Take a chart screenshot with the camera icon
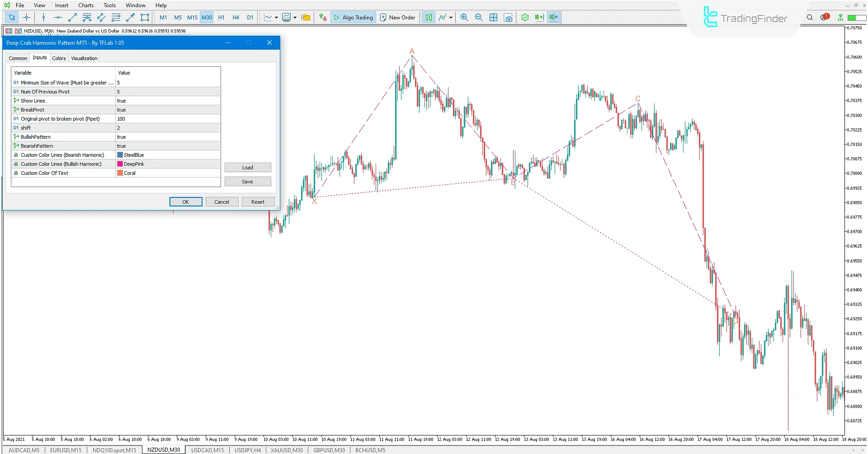The height and width of the screenshot is (454, 868). 508,17
